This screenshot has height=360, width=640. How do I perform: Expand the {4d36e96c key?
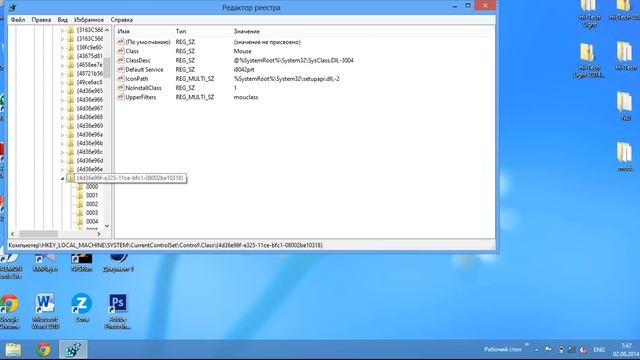click(x=62, y=152)
